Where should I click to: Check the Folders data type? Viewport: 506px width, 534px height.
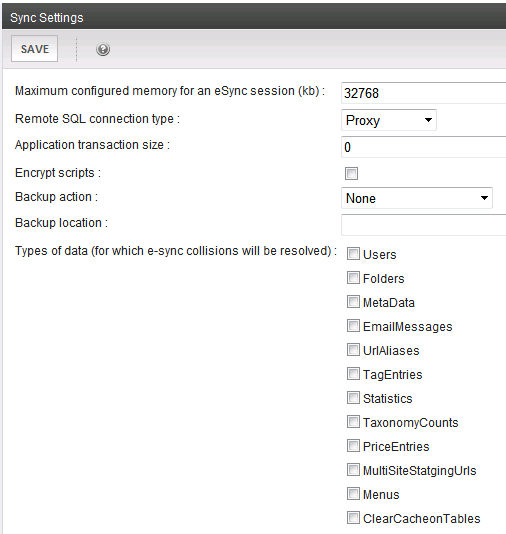coord(353,278)
